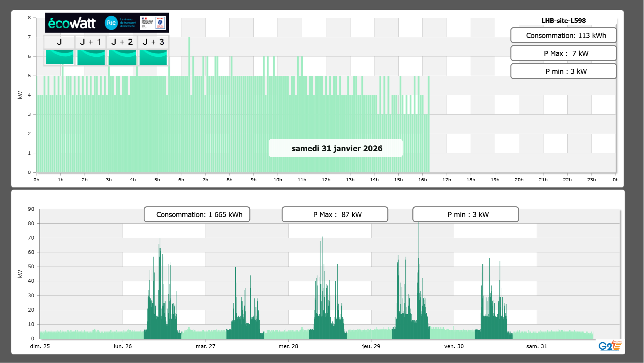Viewport: 644px width, 363px height.
Task: Click the jeu. 29 axis label
Action: click(x=371, y=346)
